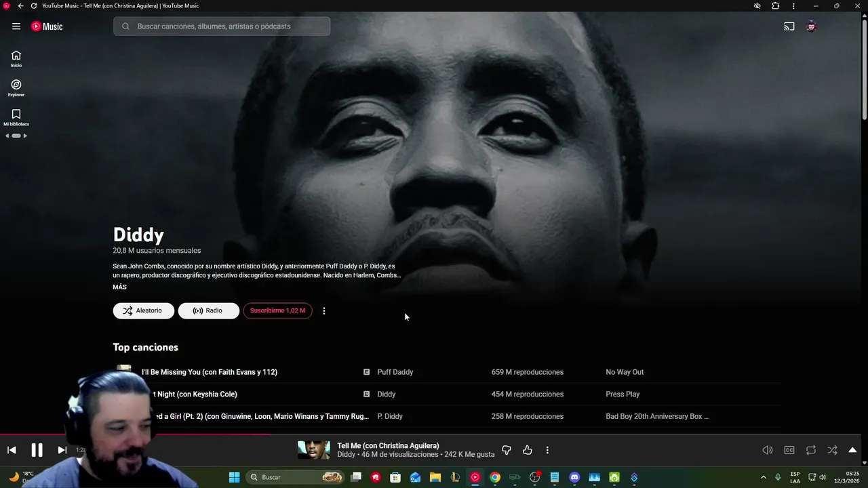Open the player bar three-dot song menu
Viewport: 868px width, 488px height.
pyautogui.click(x=547, y=450)
